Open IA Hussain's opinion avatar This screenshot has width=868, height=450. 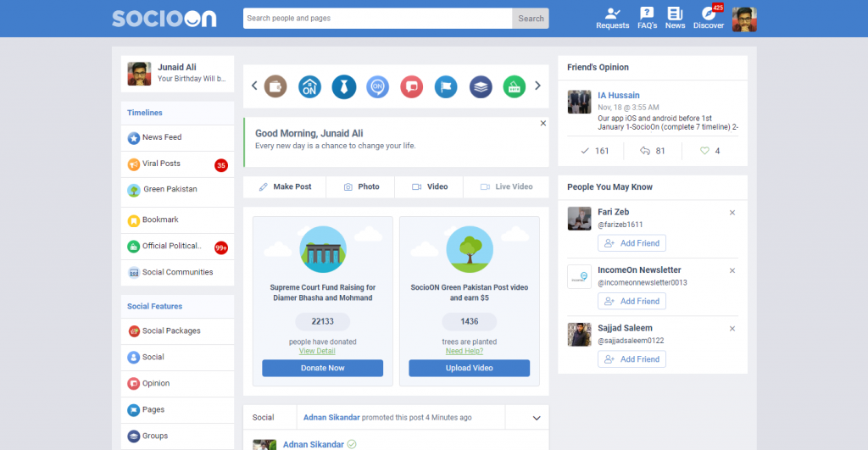[579, 102]
